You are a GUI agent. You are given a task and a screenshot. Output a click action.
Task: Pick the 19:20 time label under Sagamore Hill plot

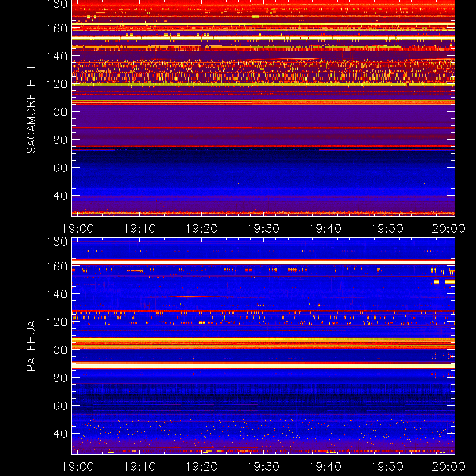[202, 228]
